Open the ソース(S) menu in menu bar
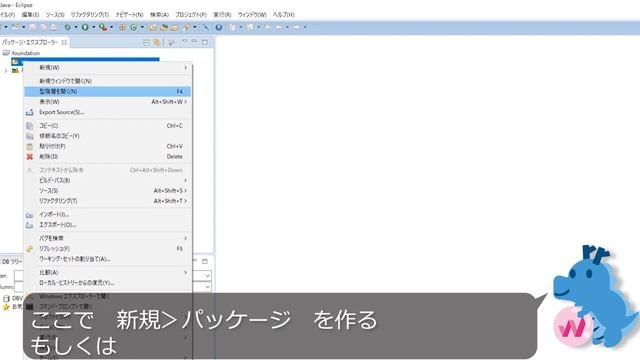Viewport: 640px width, 360px height. (55, 15)
